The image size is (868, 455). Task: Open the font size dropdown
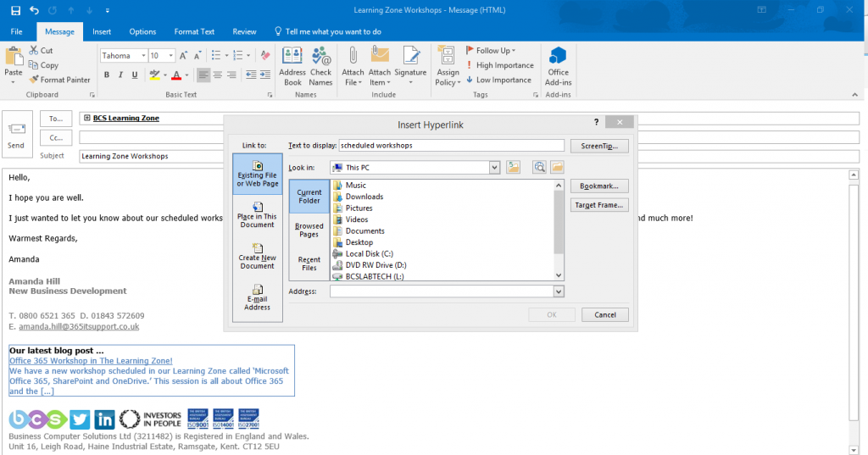pyautogui.click(x=171, y=55)
